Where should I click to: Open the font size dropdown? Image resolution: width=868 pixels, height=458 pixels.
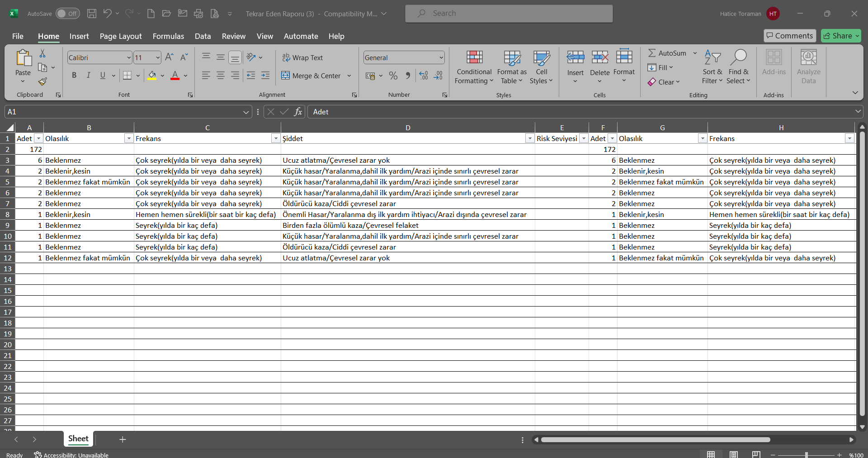click(158, 57)
